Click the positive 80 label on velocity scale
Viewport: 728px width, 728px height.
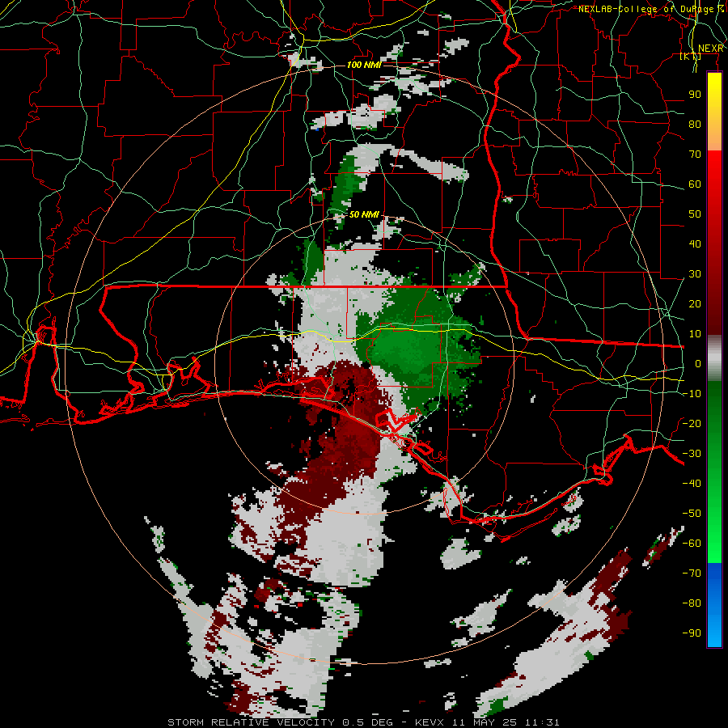click(x=695, y=124)
